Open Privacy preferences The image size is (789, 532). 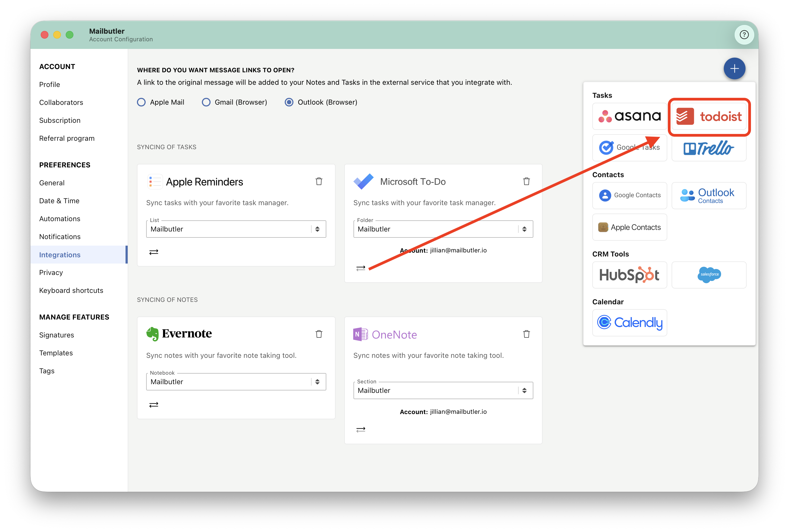[x=51, y=273]
